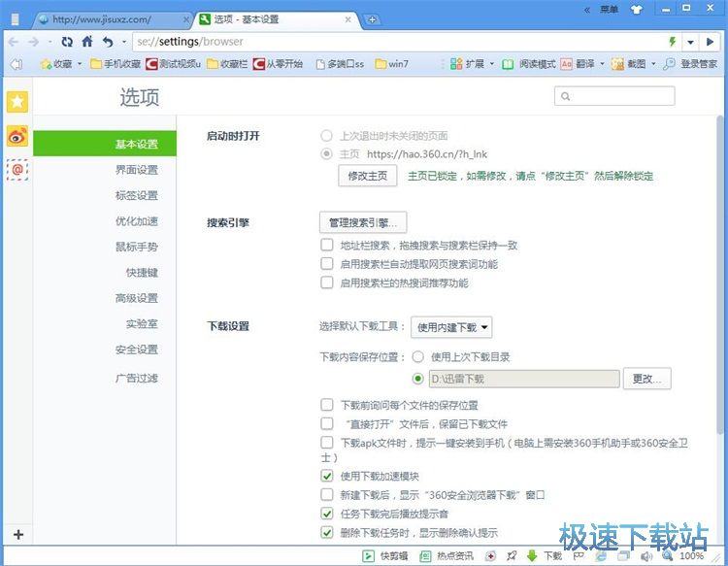Click the refresh page icon
Viewport: 728px width, 566px height.
[x=67, y=42]
